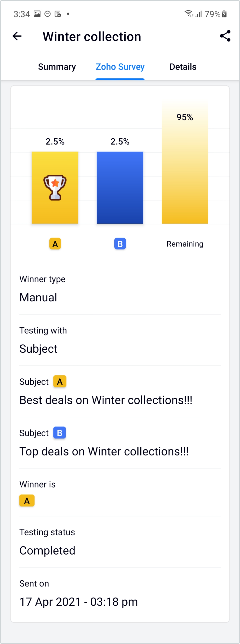Select the Zoho Survey tab
The image size is (240, 644).
coord(120,67)
